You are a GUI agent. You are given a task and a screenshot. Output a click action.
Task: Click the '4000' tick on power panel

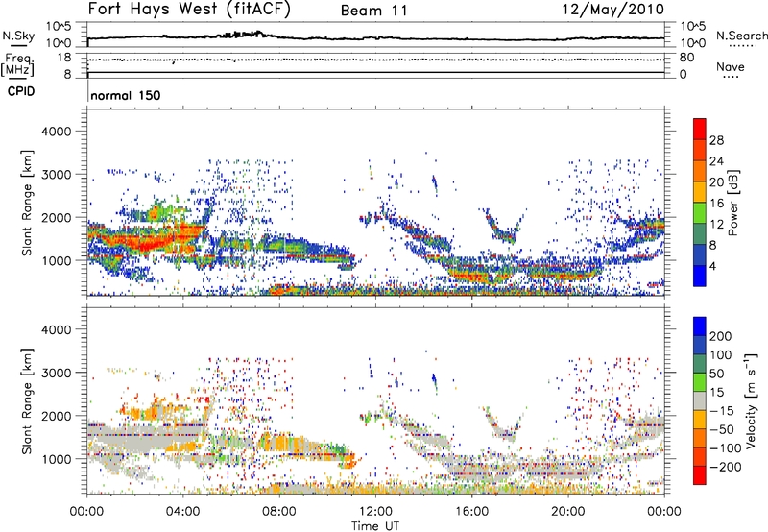[57, 132]
